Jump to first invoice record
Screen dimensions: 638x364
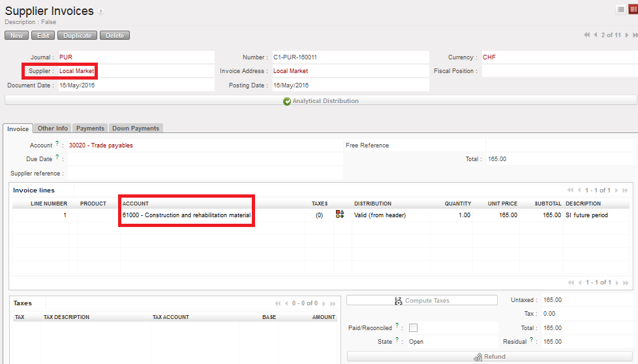coord(587,35)
